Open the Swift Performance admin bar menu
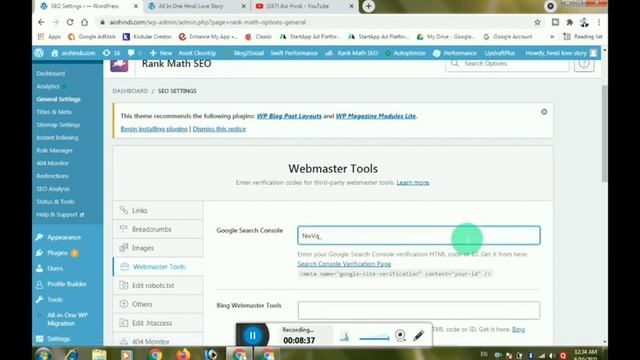The image size is (640, 360). pos(294,53)
